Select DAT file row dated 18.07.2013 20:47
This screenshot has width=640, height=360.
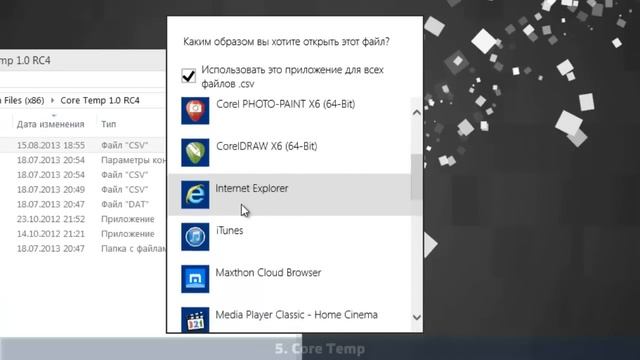pos(83,204)
